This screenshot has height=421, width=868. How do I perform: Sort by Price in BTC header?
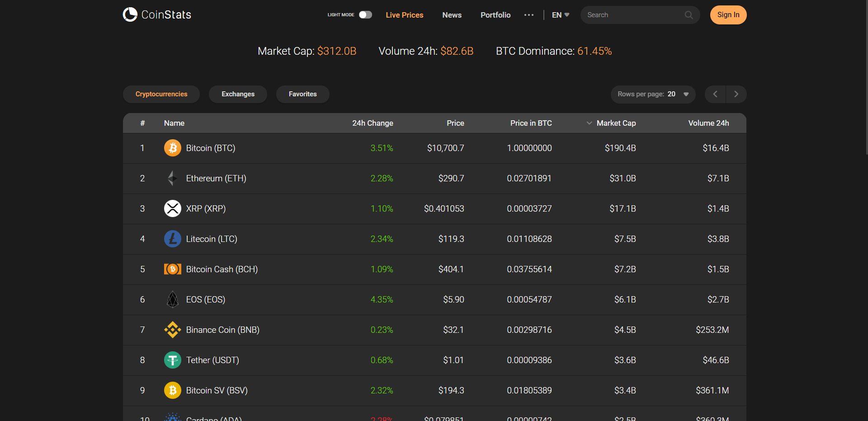[531, 123]
